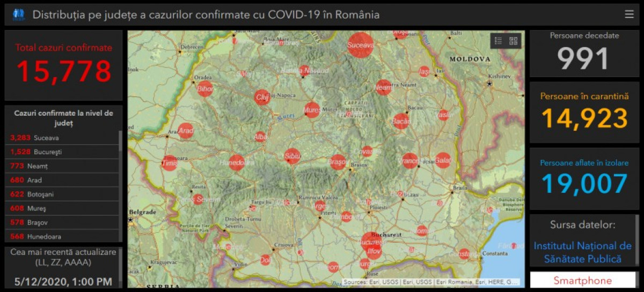This screenshot has width=644, height=292.
Task: Click the INSP logo in the header
Action: pos(19,14)
